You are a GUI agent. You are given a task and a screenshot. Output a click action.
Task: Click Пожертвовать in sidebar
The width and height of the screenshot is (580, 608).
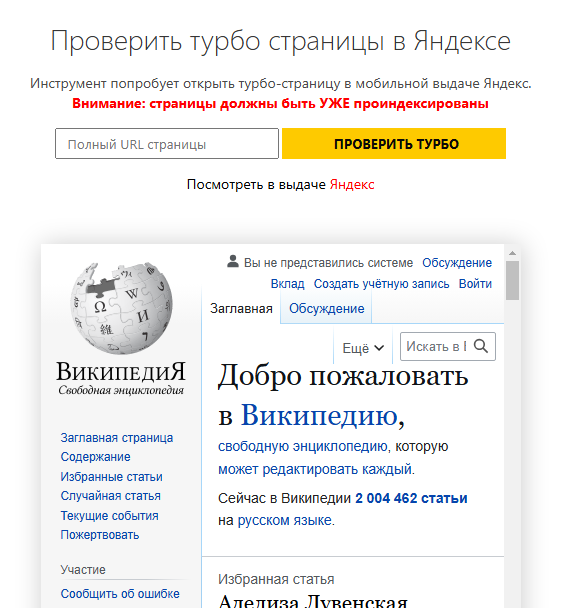click(x=100, y=535)
